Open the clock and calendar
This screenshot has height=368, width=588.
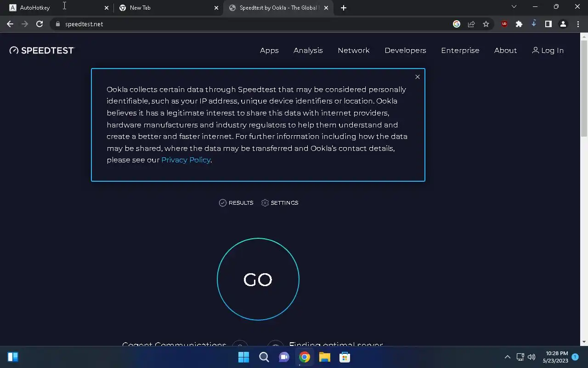(x=556, y=357)
